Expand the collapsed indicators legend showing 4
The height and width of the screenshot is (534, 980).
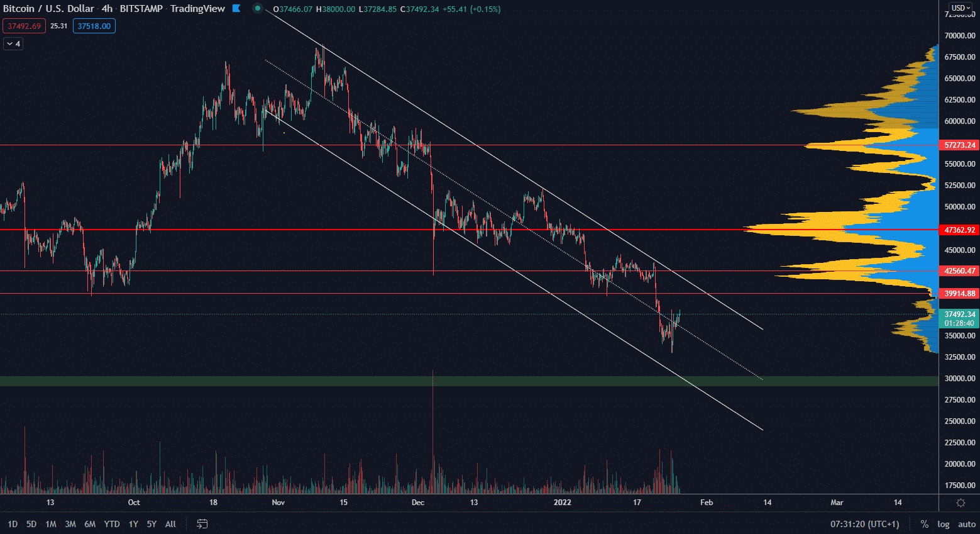click(x=13, y=43)
